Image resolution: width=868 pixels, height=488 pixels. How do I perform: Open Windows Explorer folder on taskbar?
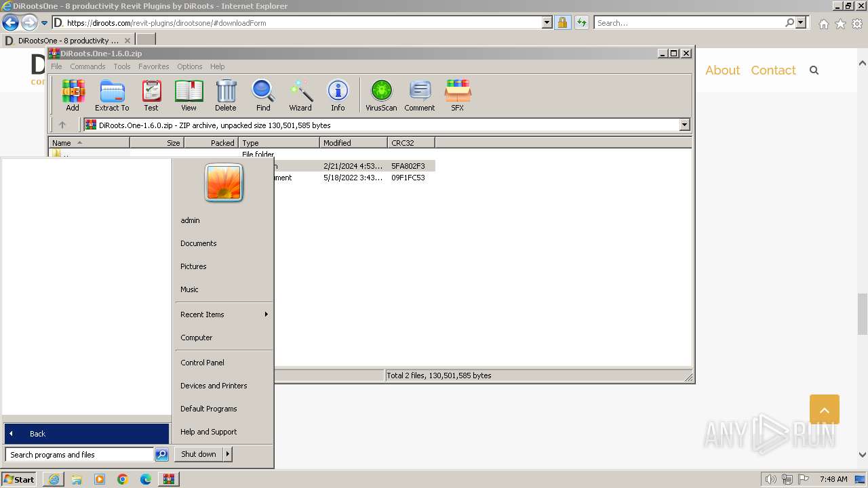[x=77, y=479]
